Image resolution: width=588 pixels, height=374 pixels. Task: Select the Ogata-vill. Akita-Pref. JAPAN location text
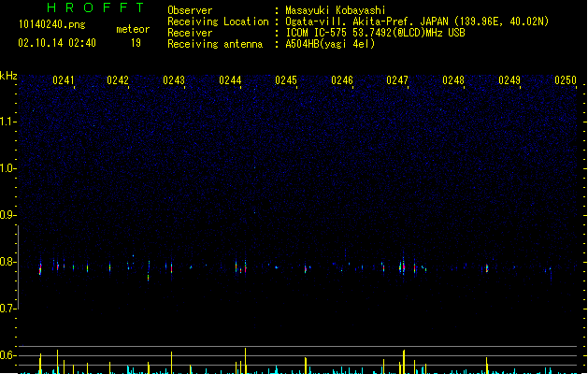pyautogui.click(x=417, y=22)
